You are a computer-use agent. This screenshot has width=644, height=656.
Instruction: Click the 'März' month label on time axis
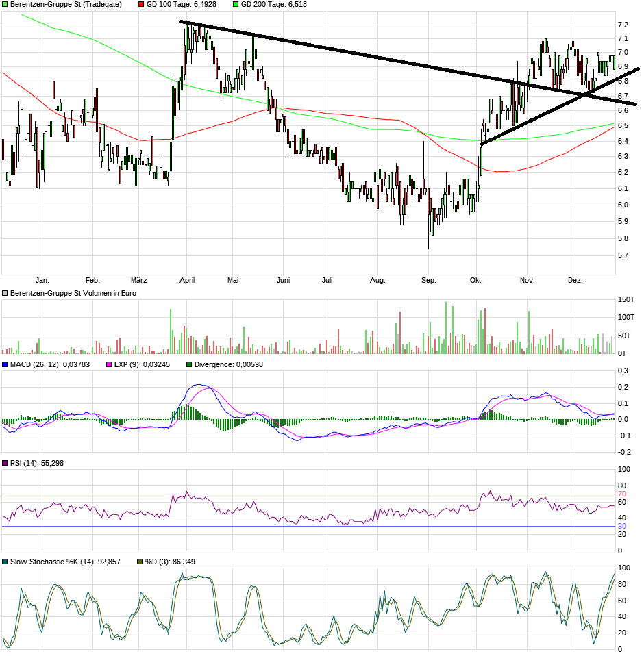click(x=139, y=280)
